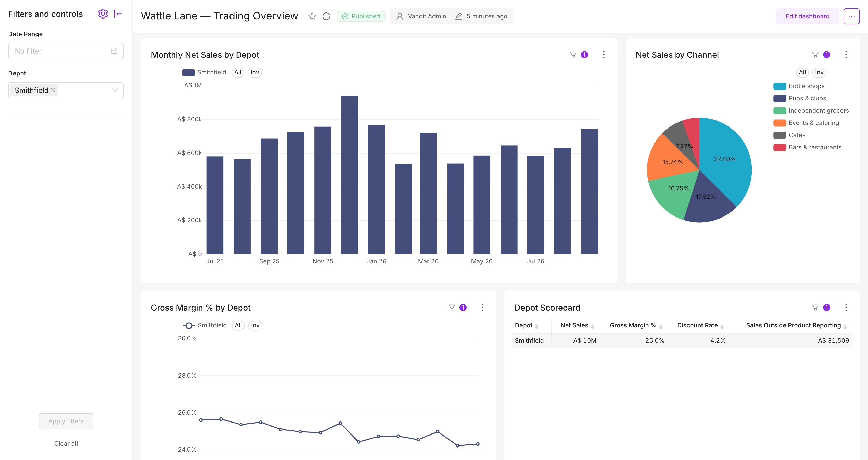Screen dimensions: 868x460
Task: Click the filter icon on Gross Margin % chart
Action: 452,307
